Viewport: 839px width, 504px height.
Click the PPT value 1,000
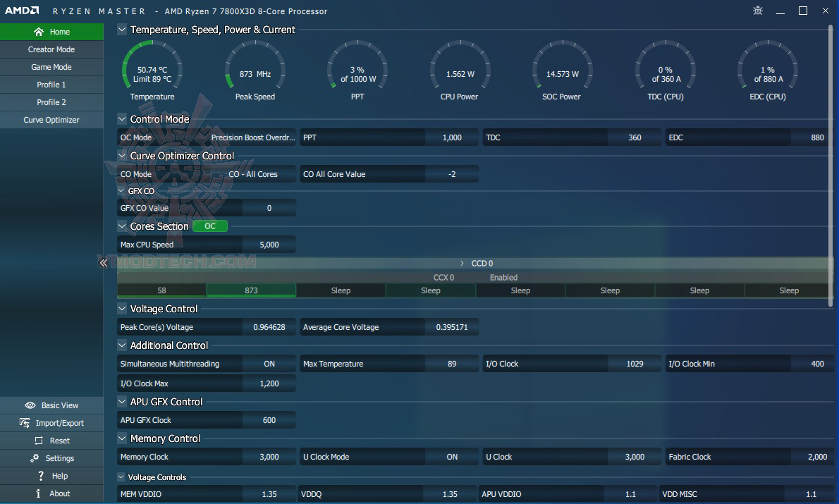[x=452, y=137]
